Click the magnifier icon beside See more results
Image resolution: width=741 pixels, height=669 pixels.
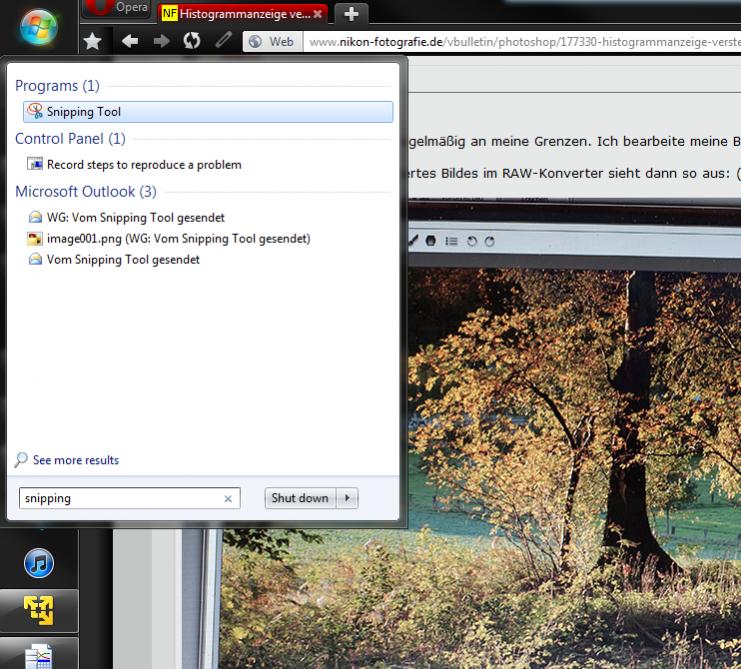(x=21, y=460)
